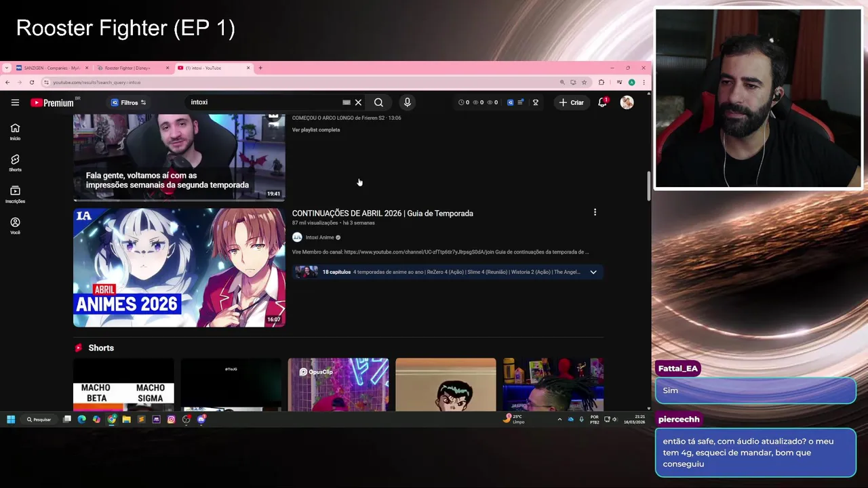The height and width of the screenshot is (488, 868).
Task: Open the tab search dropdown arrow
Action: 6,68
